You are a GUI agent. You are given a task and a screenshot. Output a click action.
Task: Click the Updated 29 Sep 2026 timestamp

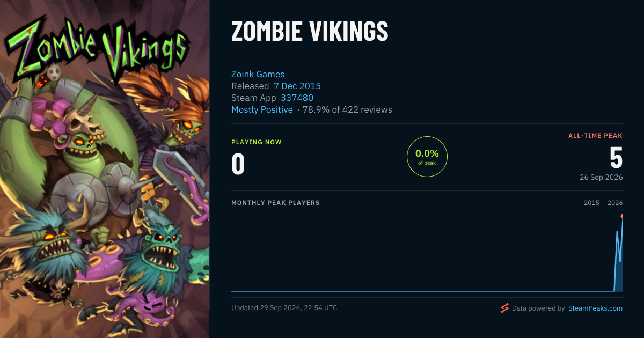[x=284, y=308]
